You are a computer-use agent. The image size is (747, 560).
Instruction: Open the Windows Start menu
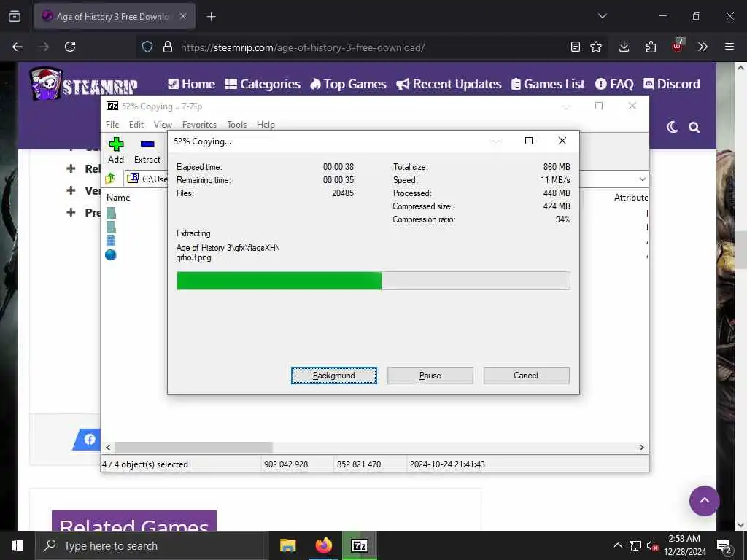(18, 545)
